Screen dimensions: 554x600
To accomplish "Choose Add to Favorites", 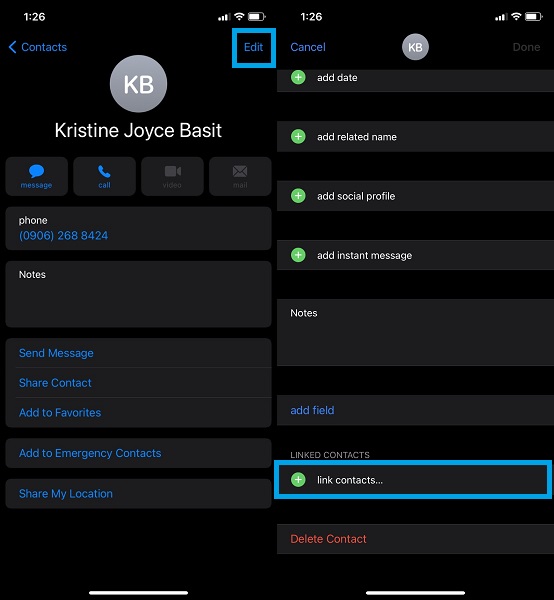I will pyautogui.click(x=138, y=412).
